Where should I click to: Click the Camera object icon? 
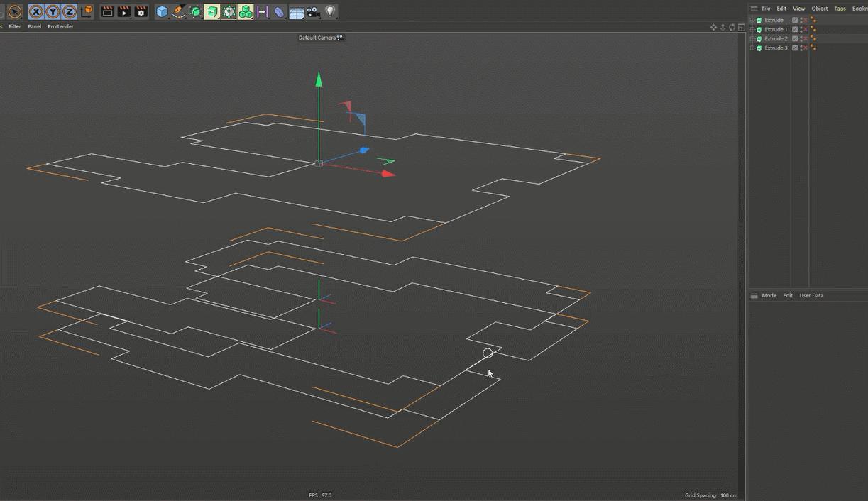313,11
